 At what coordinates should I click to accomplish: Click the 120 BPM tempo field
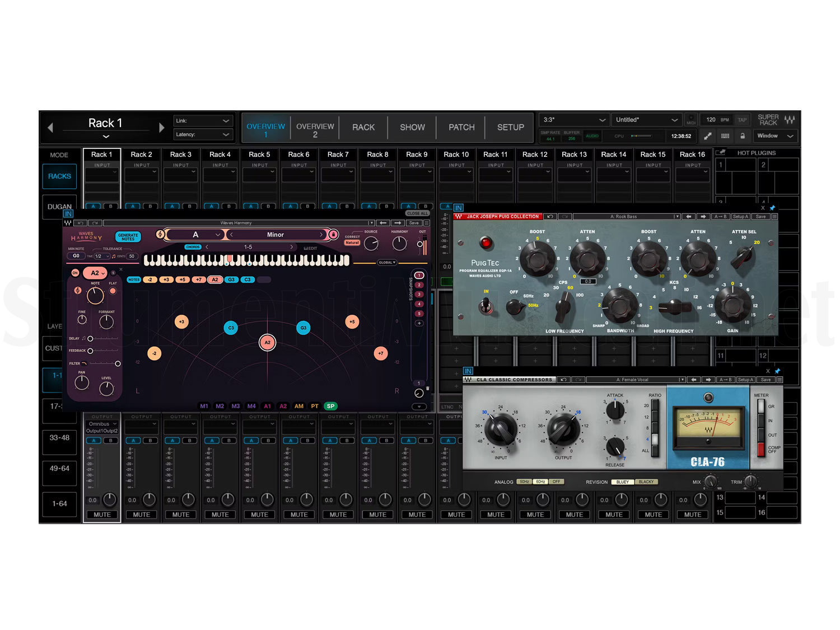[x=711, y=120]
